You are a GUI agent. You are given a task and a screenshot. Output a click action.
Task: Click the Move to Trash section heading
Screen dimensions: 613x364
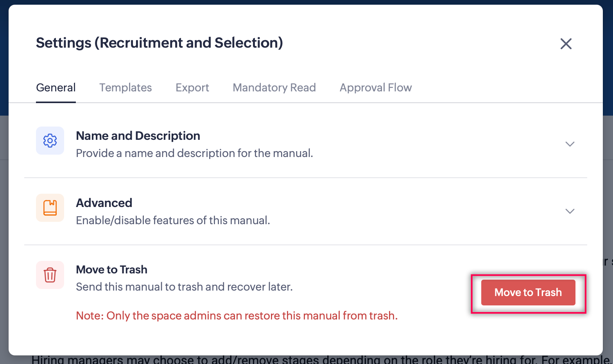pos(111,270)
